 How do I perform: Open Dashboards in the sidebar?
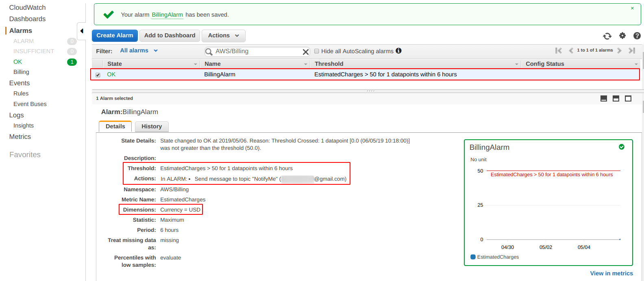[x=28, y=19]
